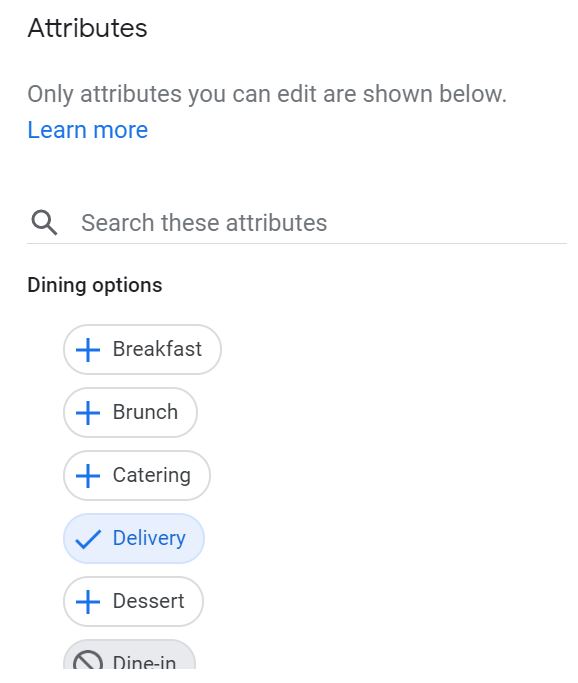Select the Breakfast label text
This screenshot has height=683, width=578.
[157, 349]
